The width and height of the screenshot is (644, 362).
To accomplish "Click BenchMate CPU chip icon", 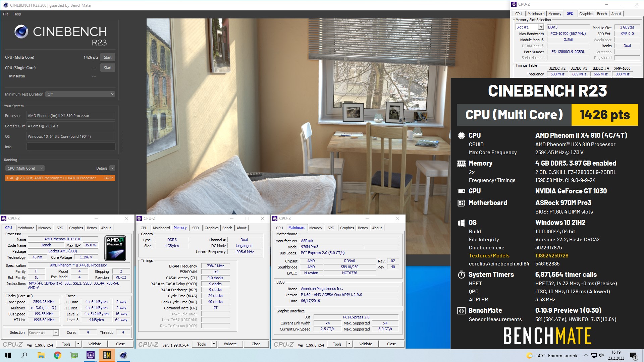I will (461, 135).
